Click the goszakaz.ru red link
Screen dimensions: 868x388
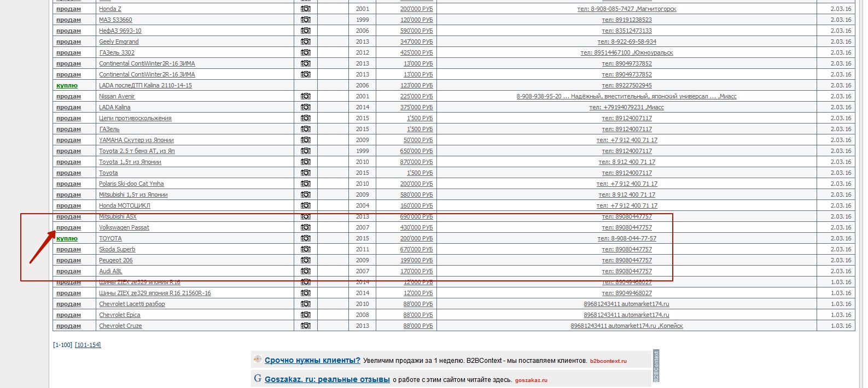(531, 380)
